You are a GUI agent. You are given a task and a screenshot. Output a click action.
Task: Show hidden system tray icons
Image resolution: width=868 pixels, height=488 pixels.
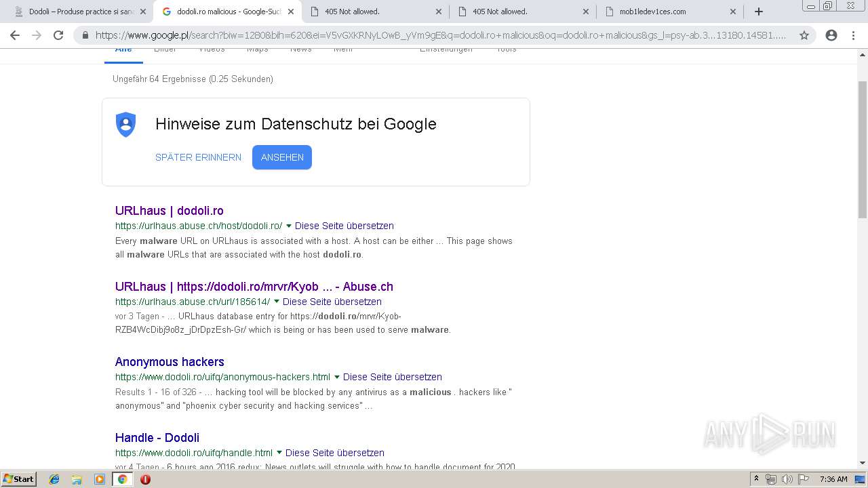[x=756, y=479]
